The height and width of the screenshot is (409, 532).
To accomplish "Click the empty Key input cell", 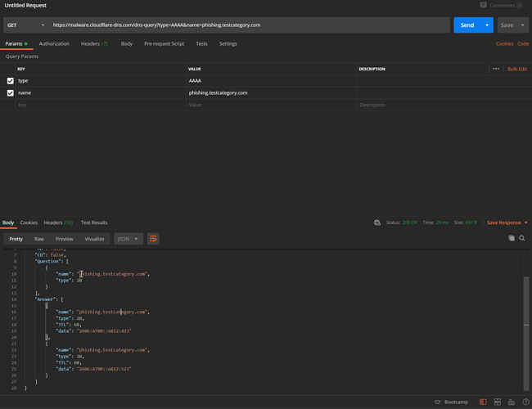I will click(x=101, y=106).
